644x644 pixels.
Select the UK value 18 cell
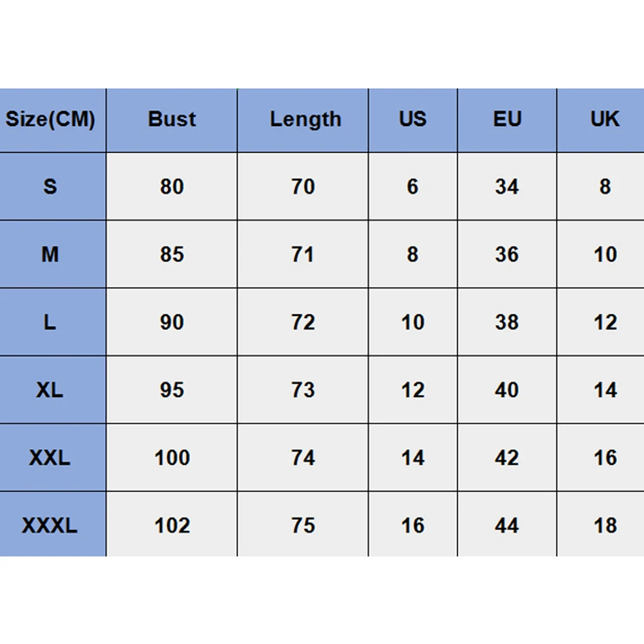click(601, 524)
